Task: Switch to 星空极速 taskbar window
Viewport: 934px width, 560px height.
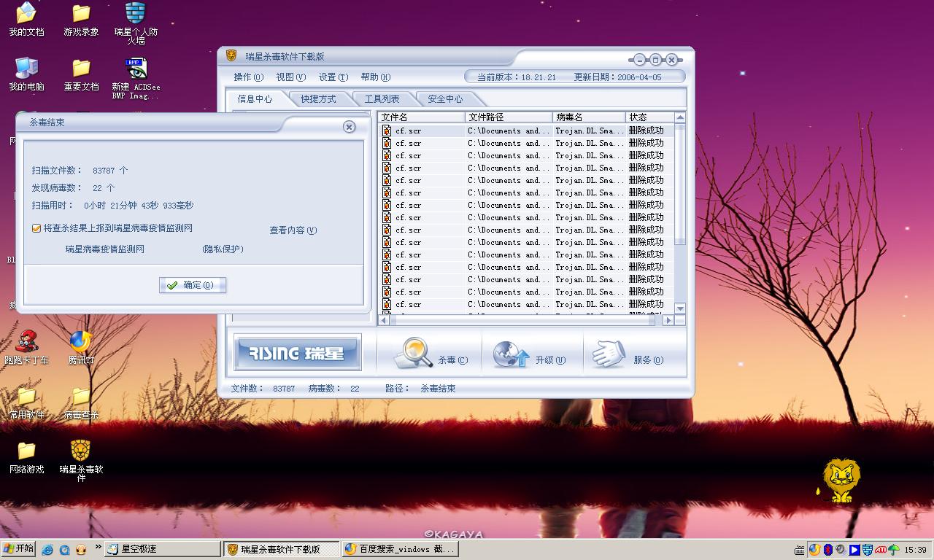Action: tap(163, 549)
